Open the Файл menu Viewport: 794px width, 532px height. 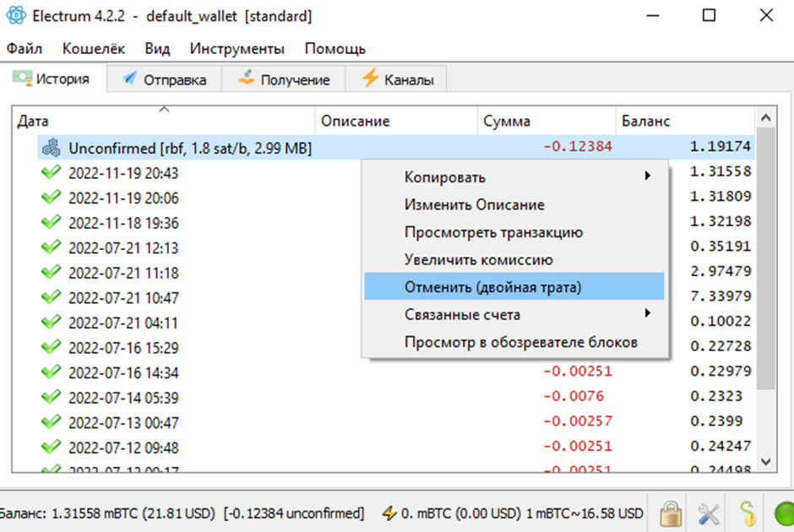click(x=24, y=49)
